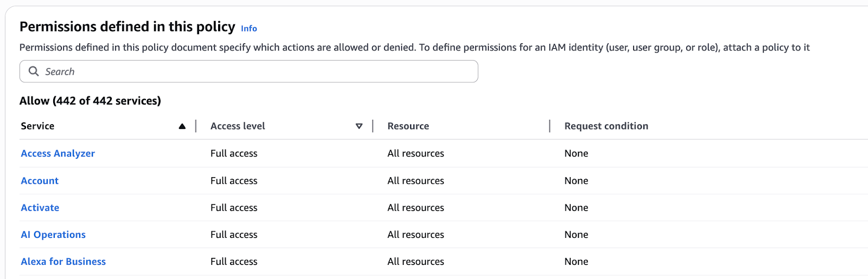Open the AI Operations service link
Image resolution: width=868 pixels, height=279 pixels.
click(53, 235)
